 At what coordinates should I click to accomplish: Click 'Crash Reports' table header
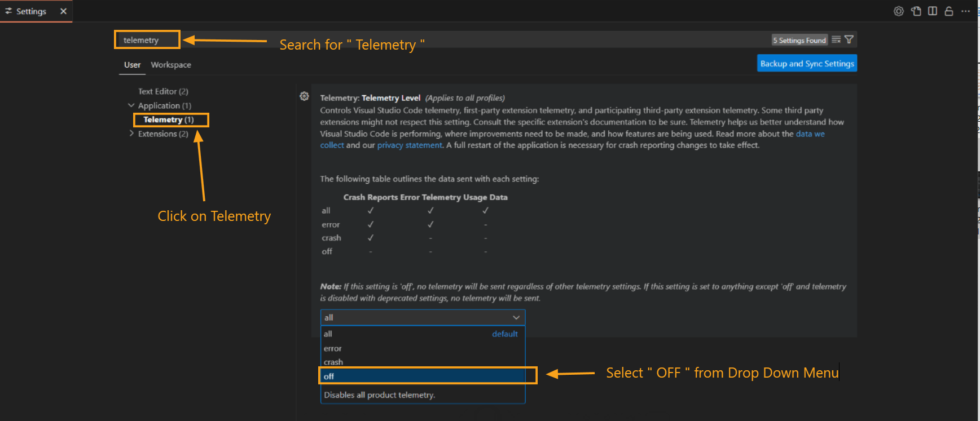pyautogui.click(x=371, y=197)
